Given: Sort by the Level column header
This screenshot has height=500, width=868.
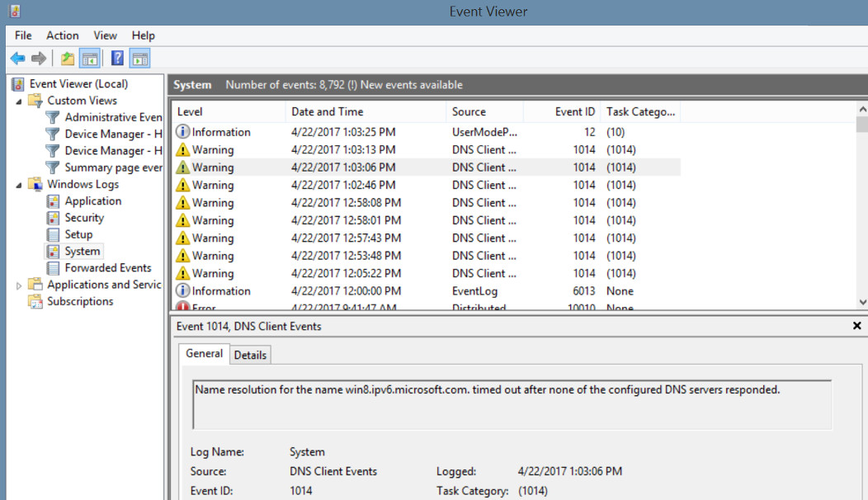Looking at the screenshot, I should tap(229, 112).
